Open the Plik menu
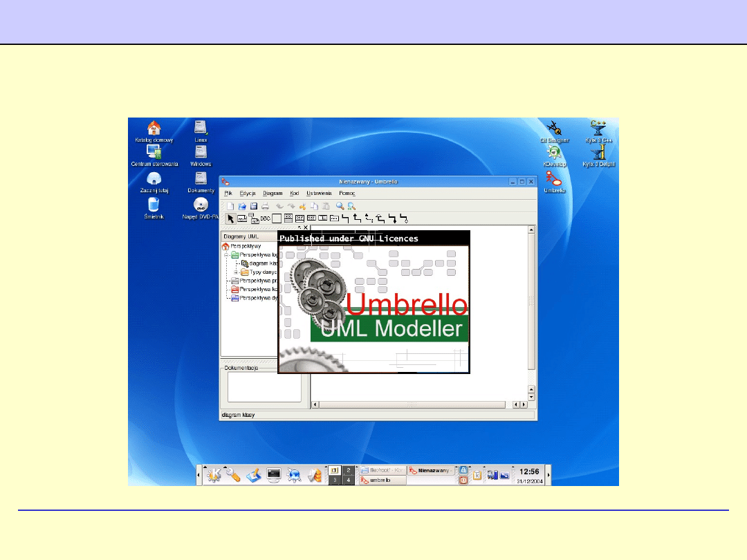This screenshot has width=747, height=560. tap(228, 194)
